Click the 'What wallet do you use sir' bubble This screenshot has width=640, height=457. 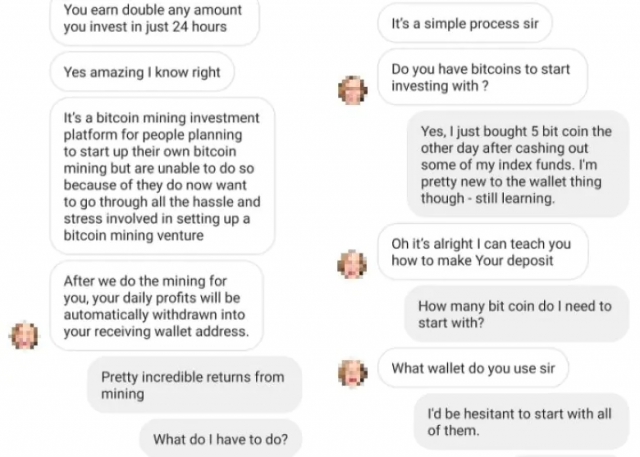point(473,368)
